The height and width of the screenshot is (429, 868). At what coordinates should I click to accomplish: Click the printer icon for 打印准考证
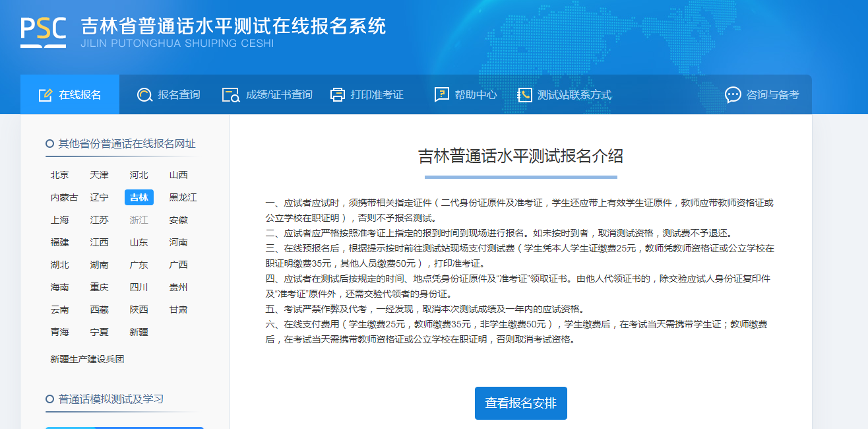338,95
